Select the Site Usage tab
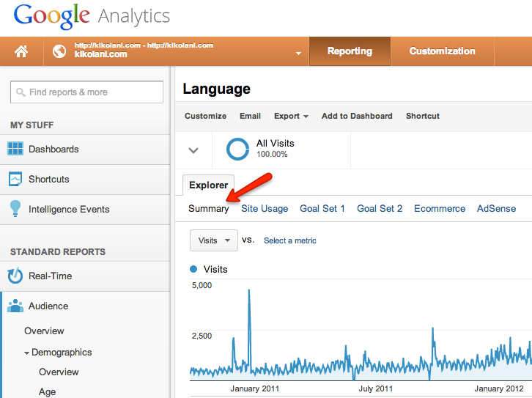The image size is (532, 398). click(x=265, y=209)
